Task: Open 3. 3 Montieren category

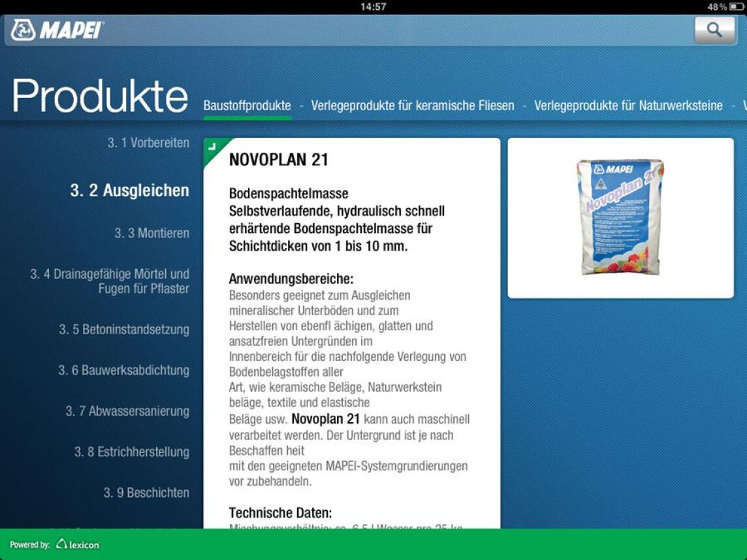Action: point(151,233)
